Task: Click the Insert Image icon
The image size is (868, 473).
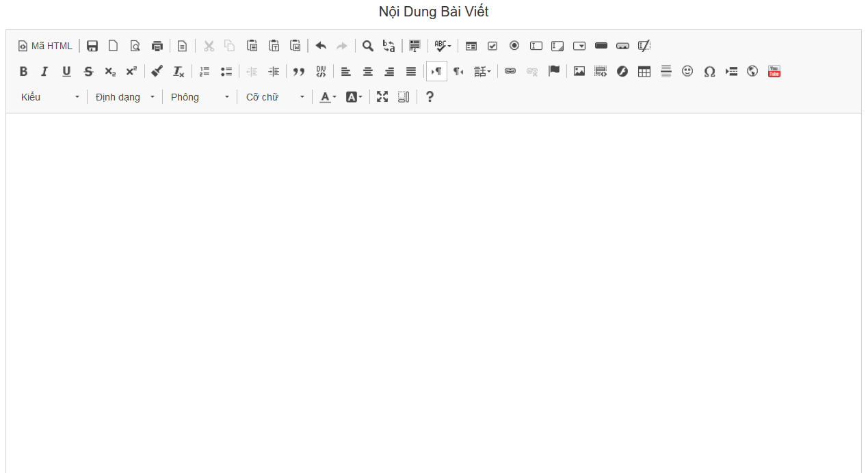Action: click(x=579, y=71)
